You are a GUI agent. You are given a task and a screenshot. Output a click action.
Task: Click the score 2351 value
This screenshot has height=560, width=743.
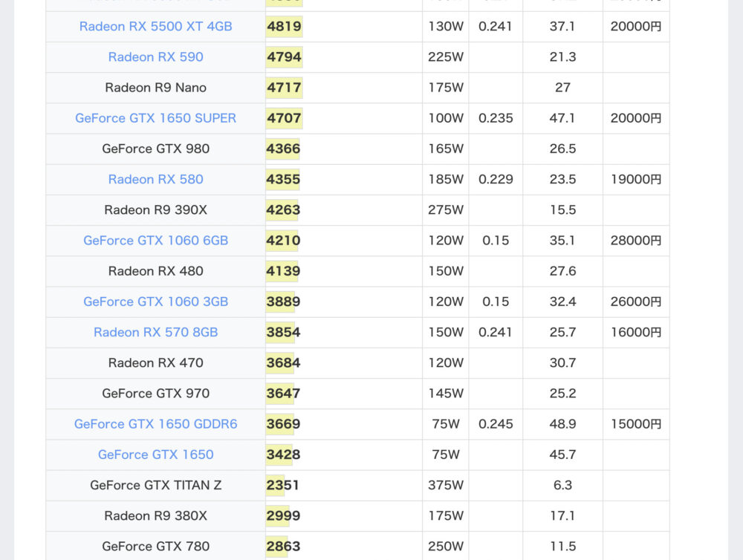point(282,485)
